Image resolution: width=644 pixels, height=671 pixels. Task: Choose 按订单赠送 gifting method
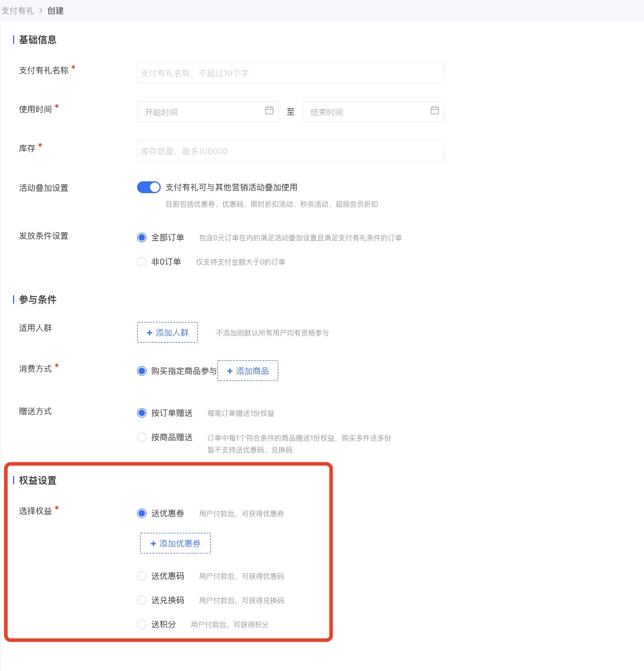142,413
